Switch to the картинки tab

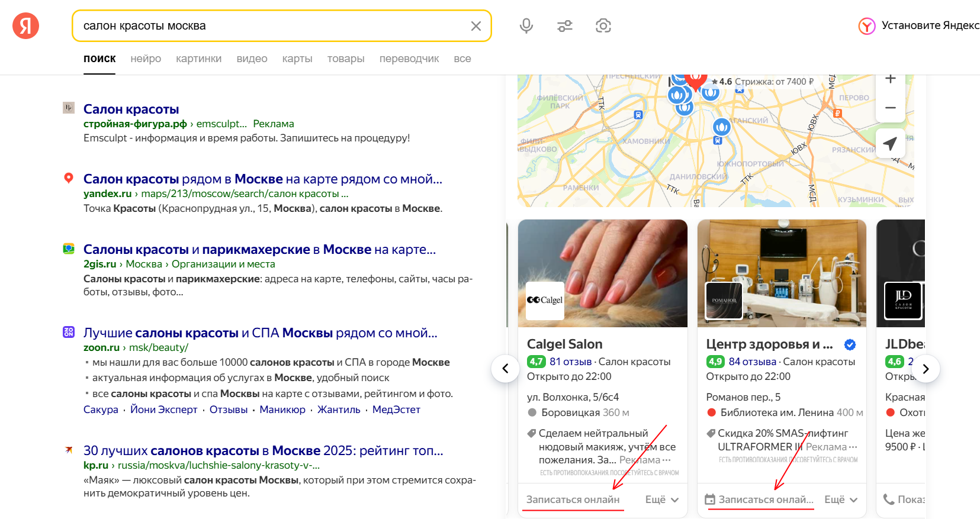pos(199,59)
